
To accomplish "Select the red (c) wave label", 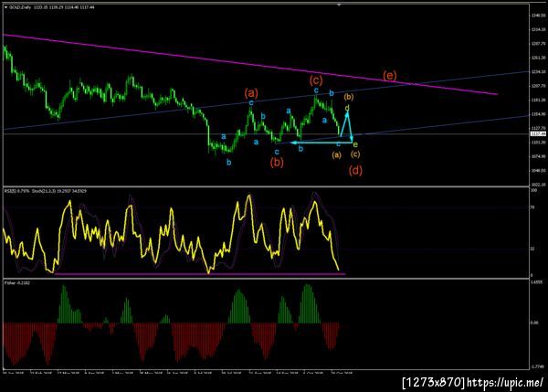I will [x=316, y=80].
